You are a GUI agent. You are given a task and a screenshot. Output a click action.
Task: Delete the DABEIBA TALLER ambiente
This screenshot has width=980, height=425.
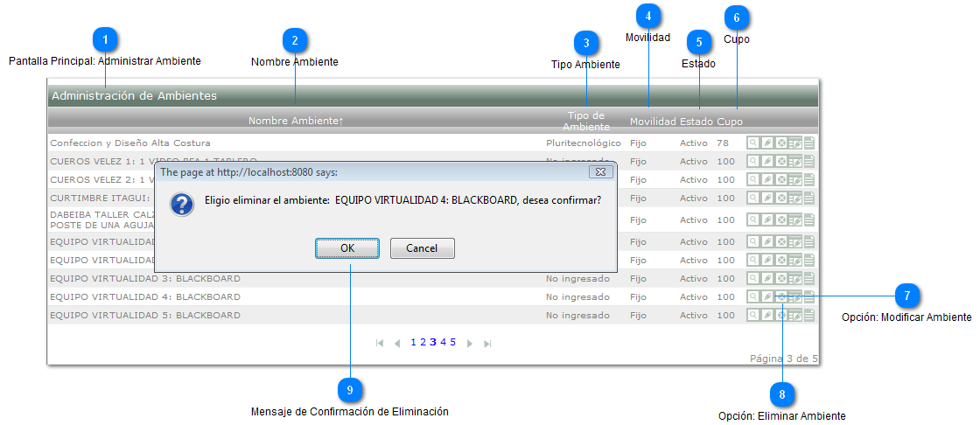[780, 219]
